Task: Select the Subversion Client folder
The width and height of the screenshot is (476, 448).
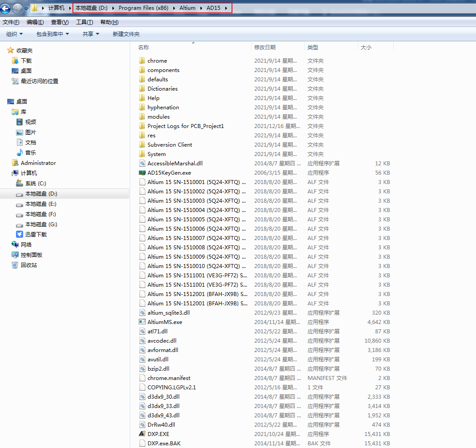Action: [170, 145]
